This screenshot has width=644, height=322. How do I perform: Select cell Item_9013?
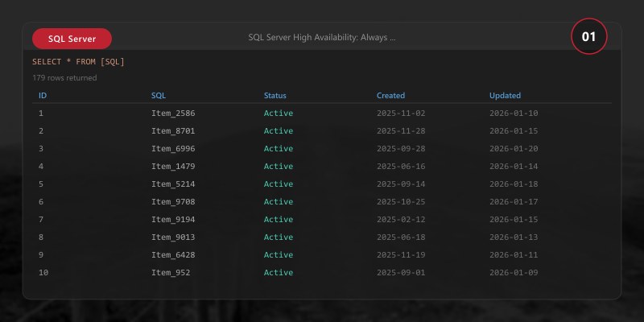(173, 237)
